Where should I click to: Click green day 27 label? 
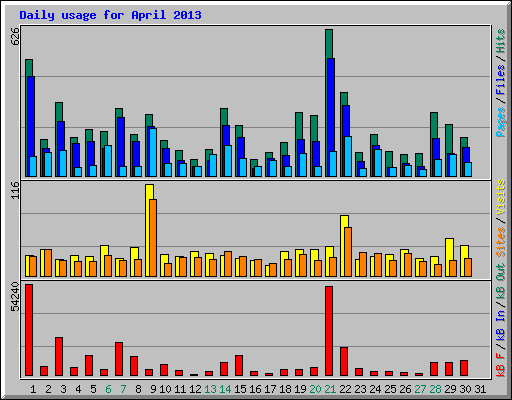pos(420,389)
